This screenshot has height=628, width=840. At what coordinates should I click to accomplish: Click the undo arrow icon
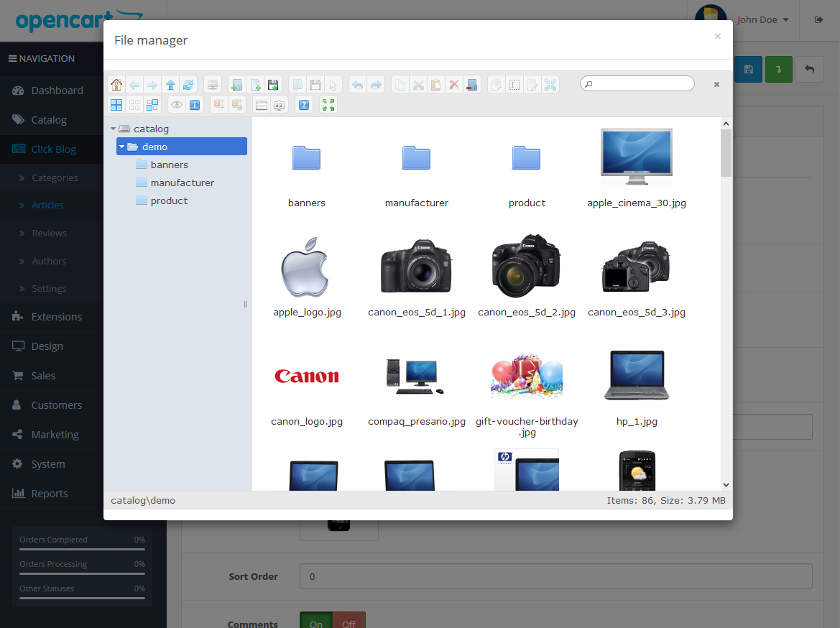click(x=358, y=85)
